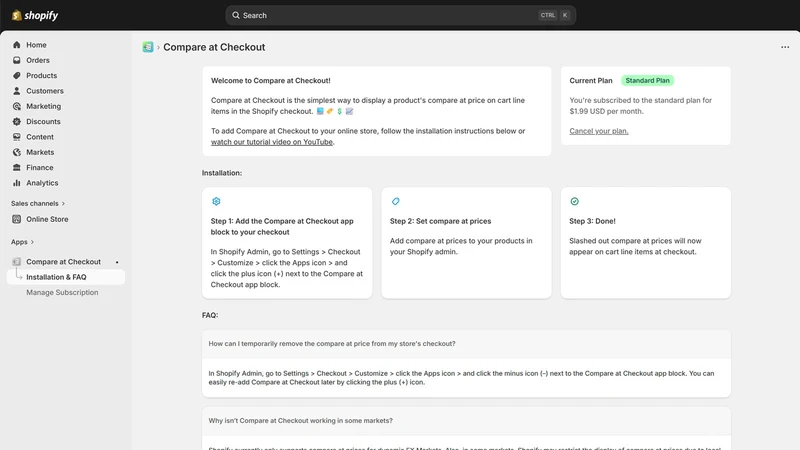Click the Step 1 heading text
Image resolution: width=800 pixels, height=450 pixels.
(x=282, y=227)
